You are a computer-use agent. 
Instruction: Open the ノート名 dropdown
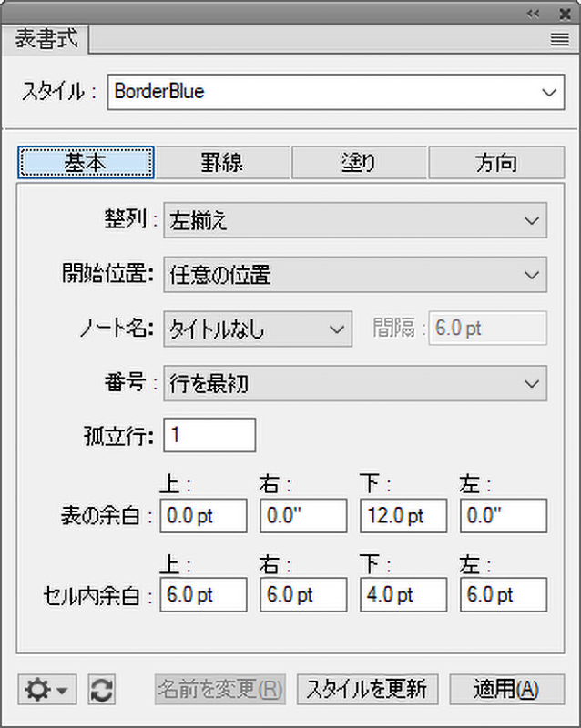point(258,329)
